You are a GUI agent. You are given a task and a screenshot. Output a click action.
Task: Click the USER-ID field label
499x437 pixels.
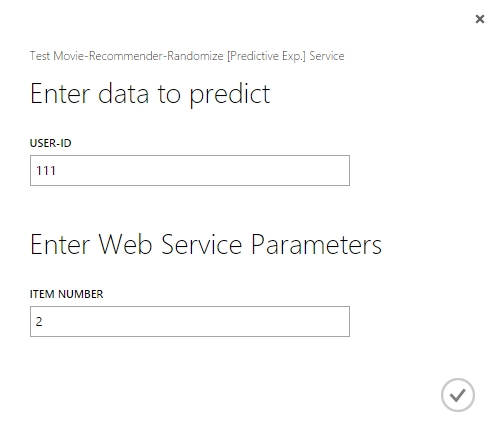51,143
